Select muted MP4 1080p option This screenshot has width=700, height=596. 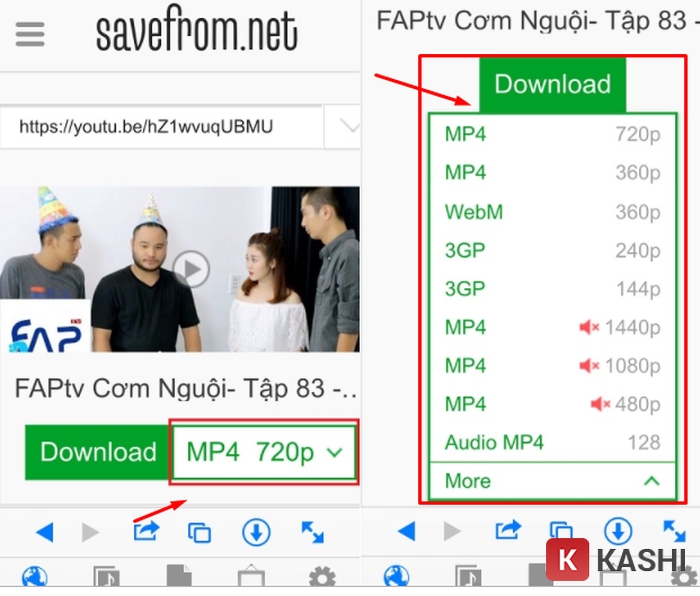[x=553, y=366]
